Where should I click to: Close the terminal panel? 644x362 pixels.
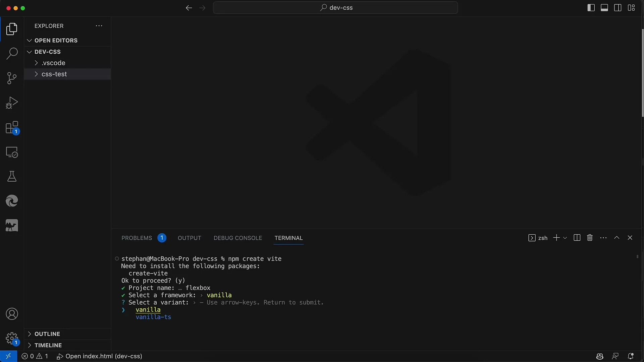(630, 238)
